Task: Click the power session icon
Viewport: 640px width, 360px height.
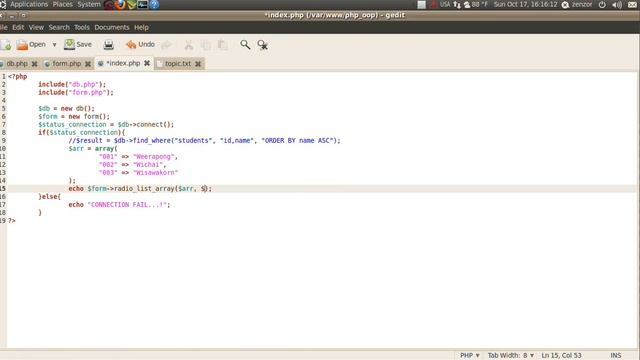Action: click(602, 5)
